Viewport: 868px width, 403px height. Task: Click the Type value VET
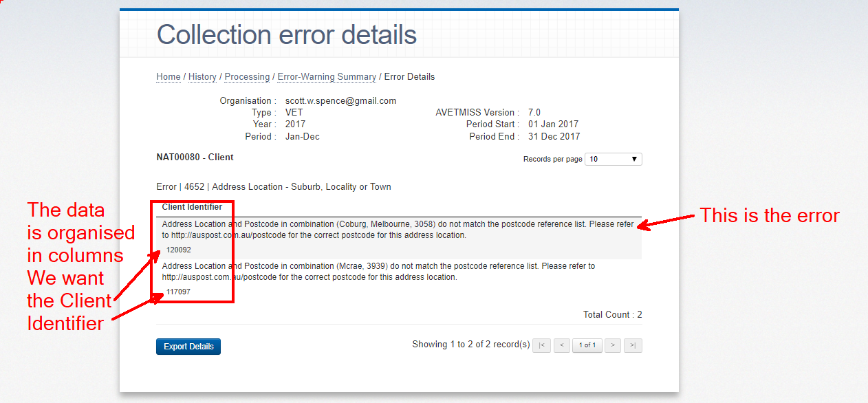294,113
